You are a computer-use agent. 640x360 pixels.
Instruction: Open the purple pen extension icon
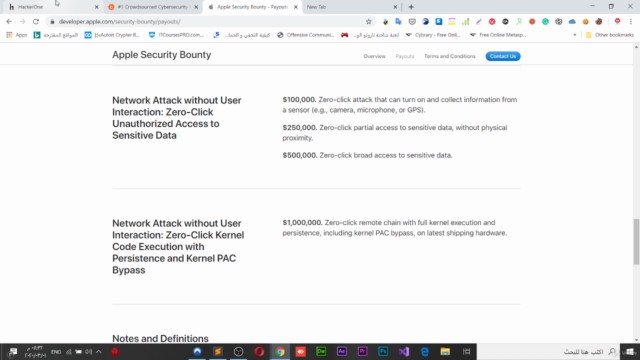(x=479, y=22)
